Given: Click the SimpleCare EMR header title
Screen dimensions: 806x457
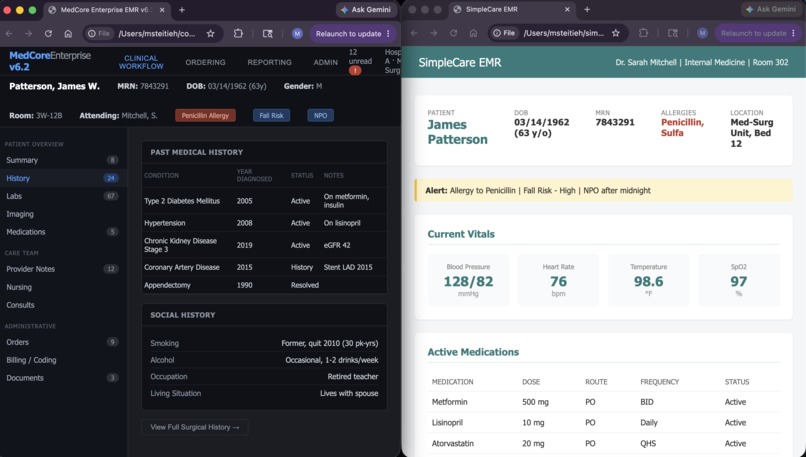Looking at the screenshot, I should (460, 63).
